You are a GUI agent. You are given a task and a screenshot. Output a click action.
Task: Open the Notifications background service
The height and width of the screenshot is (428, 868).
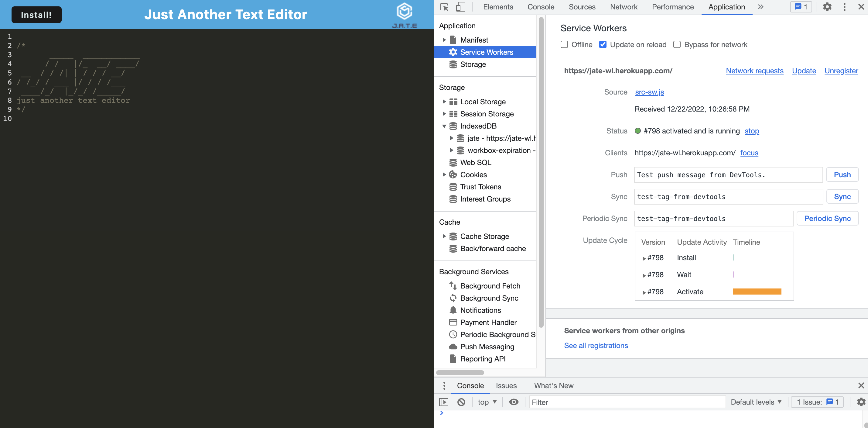click(x=480, y=310)
